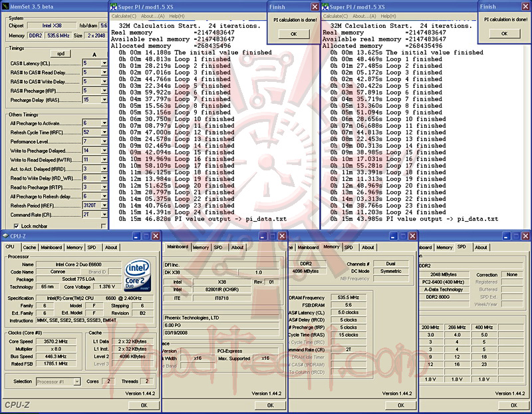Open Calculate menu in right Super PI window
This screenshot has height=414, width=532.
pyautogui.click(x=335, y=16)
